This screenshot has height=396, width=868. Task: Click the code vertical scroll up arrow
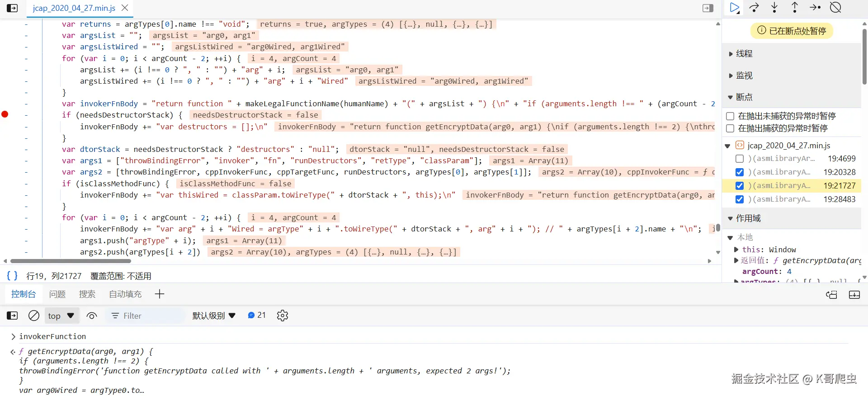(x=718, y=24)
